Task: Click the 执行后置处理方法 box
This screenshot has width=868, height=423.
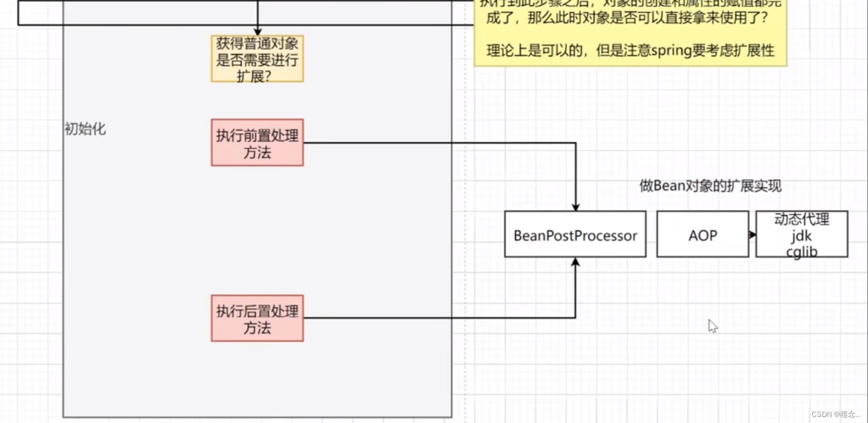Action: [x=257, y=318]
